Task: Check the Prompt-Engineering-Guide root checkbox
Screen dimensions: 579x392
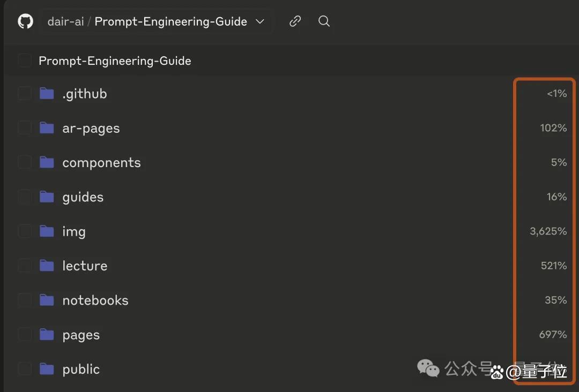Action: pyautogui.click(x=25, y=61)
